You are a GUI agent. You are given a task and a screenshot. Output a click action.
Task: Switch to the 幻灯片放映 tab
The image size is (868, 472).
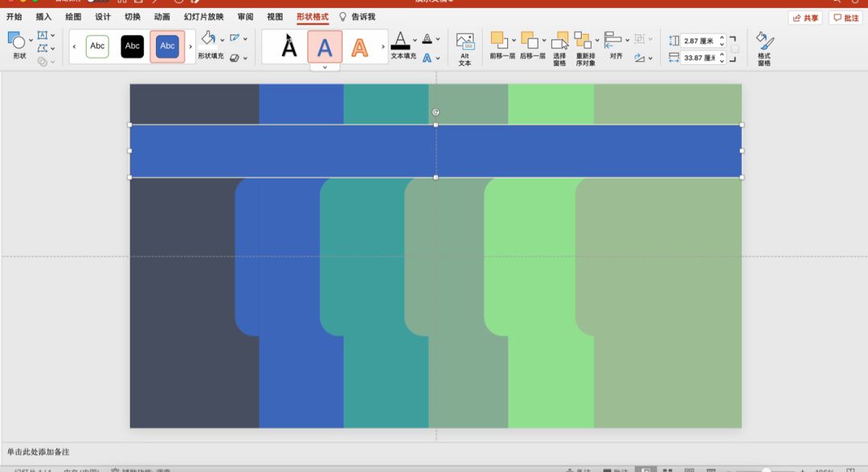pos(203,17)
